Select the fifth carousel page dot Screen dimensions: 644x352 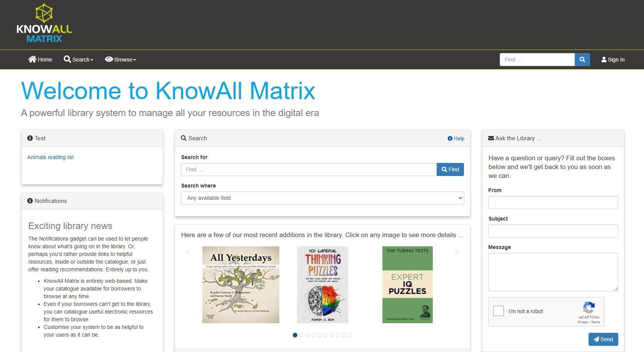tap(320, 335)
